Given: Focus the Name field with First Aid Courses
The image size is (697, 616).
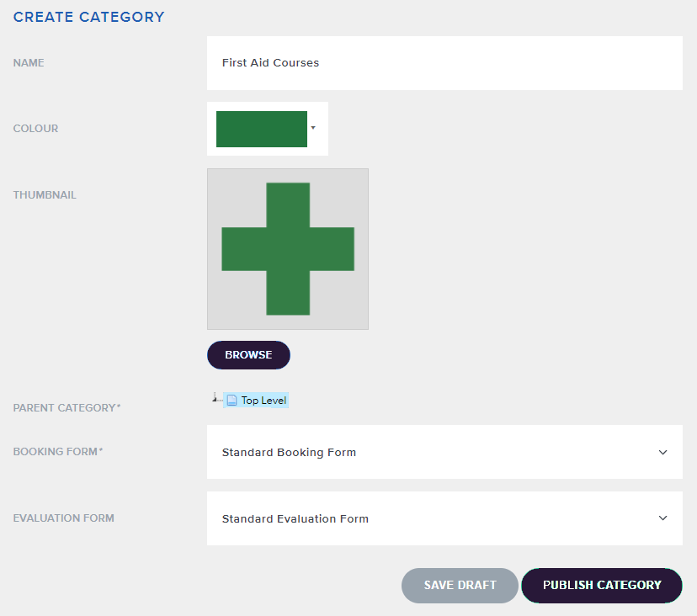Looking at the screenshot, I should pyautogui.click(x=444, y=63).
